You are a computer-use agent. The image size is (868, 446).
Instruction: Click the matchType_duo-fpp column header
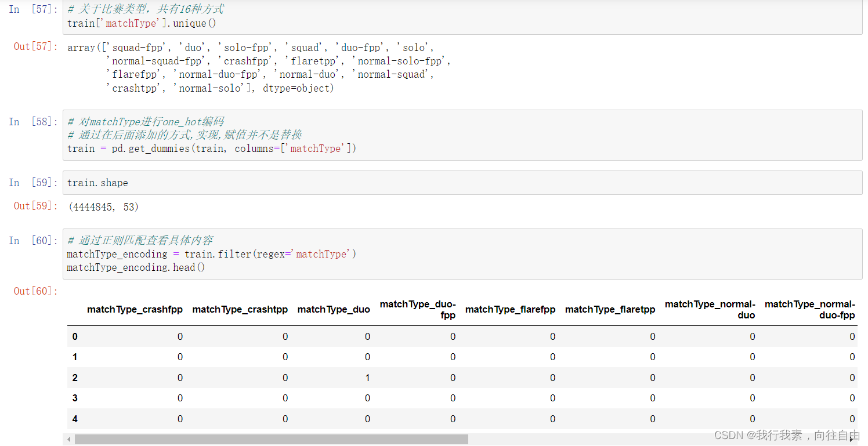coord(418,310)
